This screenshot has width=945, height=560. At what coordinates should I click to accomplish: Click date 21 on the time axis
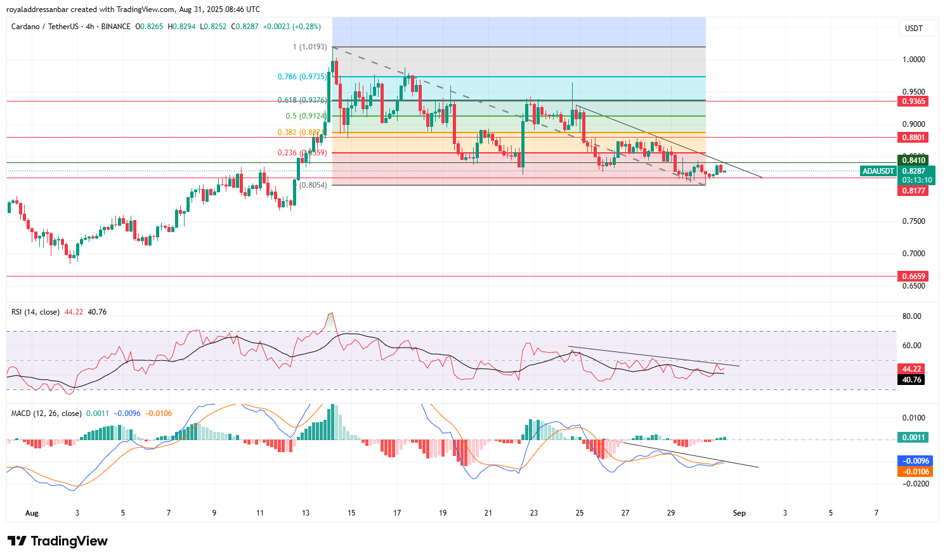(x=488, y=513)
